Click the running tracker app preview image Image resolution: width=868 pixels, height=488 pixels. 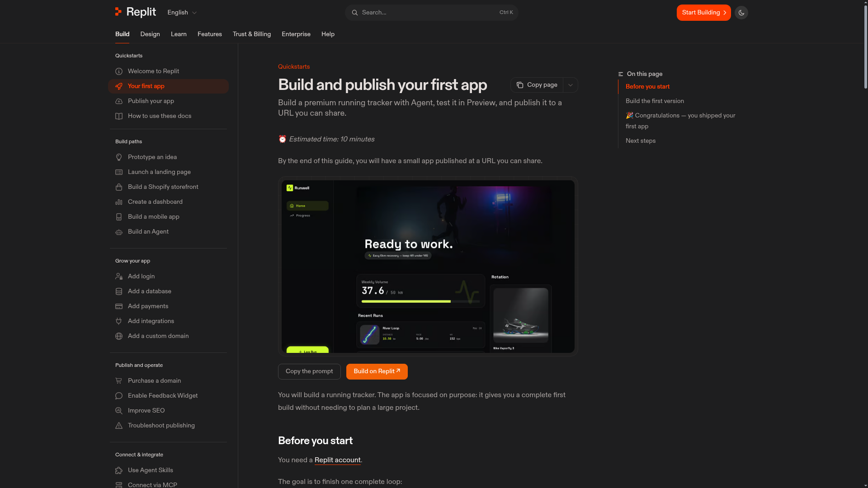pos(428,266)
